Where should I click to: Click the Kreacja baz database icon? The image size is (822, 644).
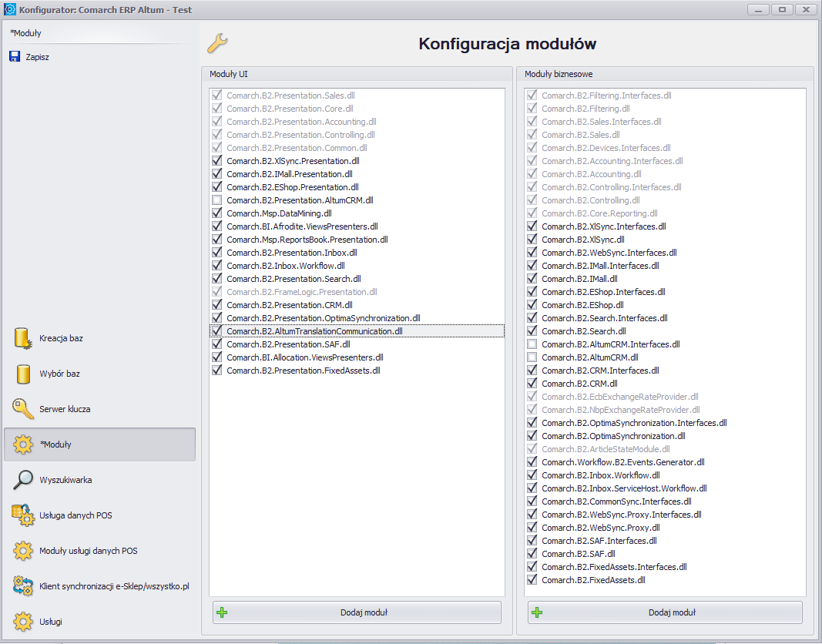coord(22,338)
